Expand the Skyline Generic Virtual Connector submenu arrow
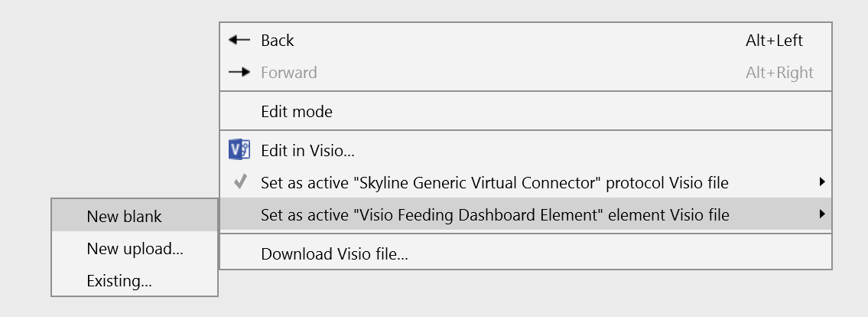868x317 pixels. (823, 181)
